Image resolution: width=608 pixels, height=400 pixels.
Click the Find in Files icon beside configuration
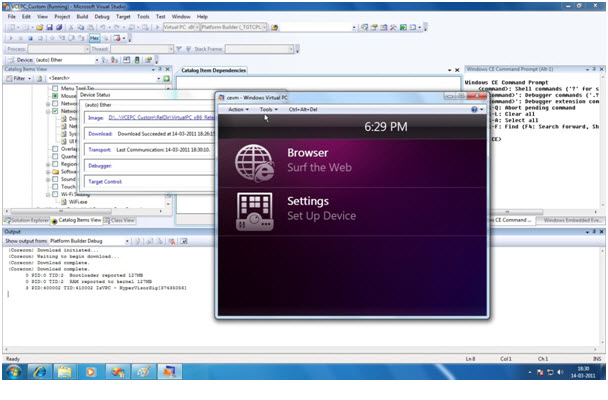coord(275,28)
